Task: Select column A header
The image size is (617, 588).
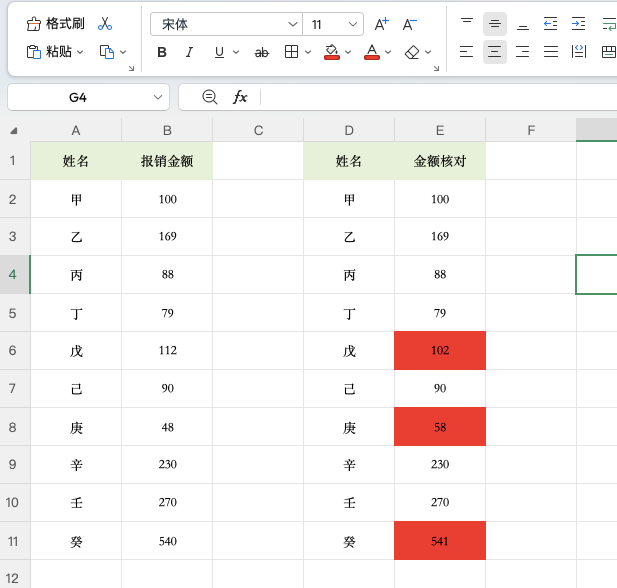Action: click(76, 130)
